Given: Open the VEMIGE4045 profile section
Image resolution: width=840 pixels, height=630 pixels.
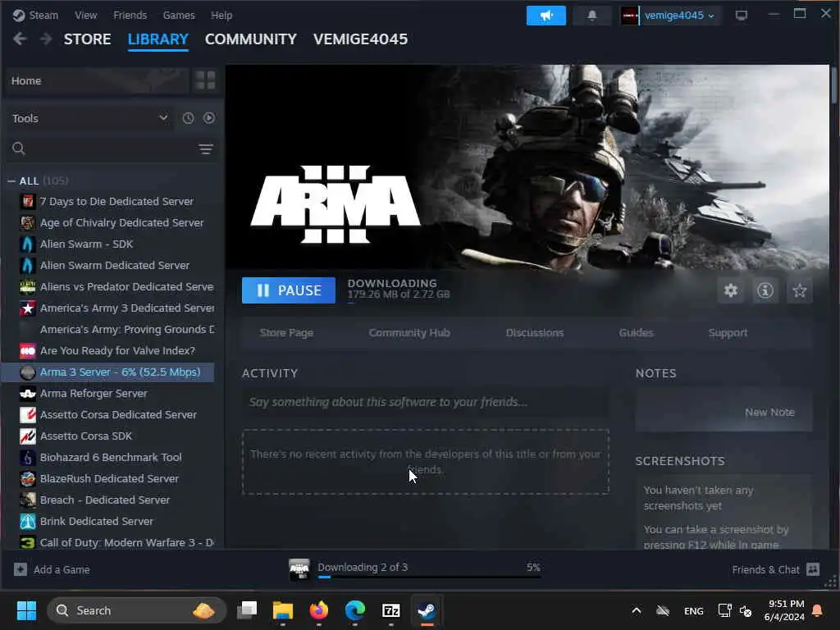Looking at the screenshot, I should click(361, 39).
